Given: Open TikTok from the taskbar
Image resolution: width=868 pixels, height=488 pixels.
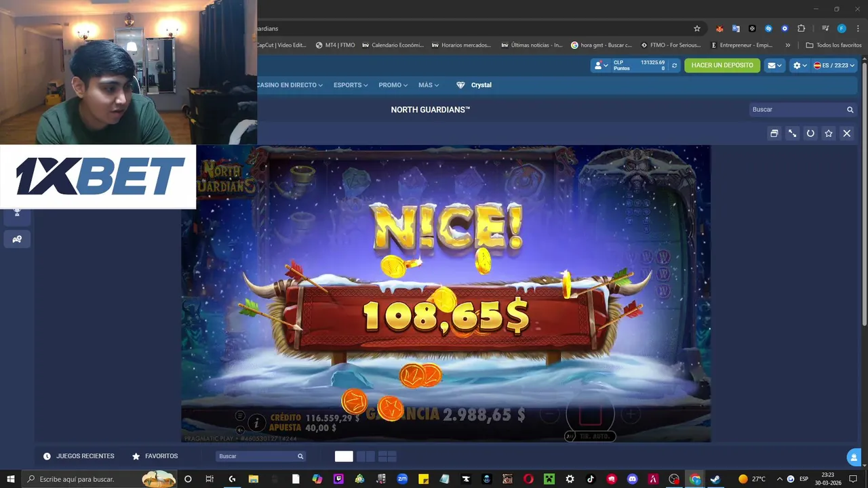Looking at the screenshot, I should point(591,479).
